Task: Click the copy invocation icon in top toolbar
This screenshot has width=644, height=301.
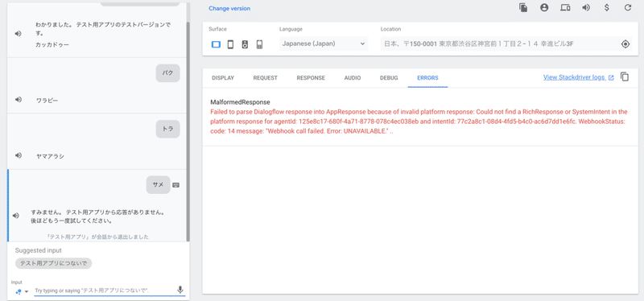Action: pos(523,8)
